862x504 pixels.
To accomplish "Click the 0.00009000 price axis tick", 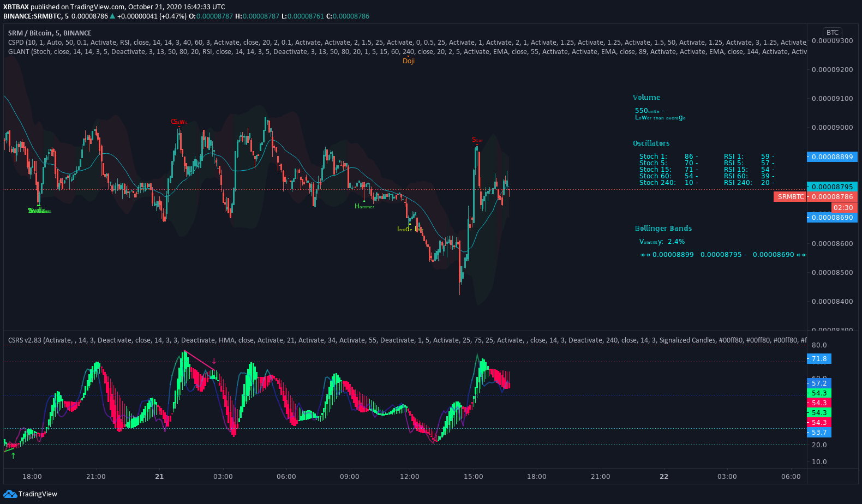I will pyautogui.click(x=833, y=128).
